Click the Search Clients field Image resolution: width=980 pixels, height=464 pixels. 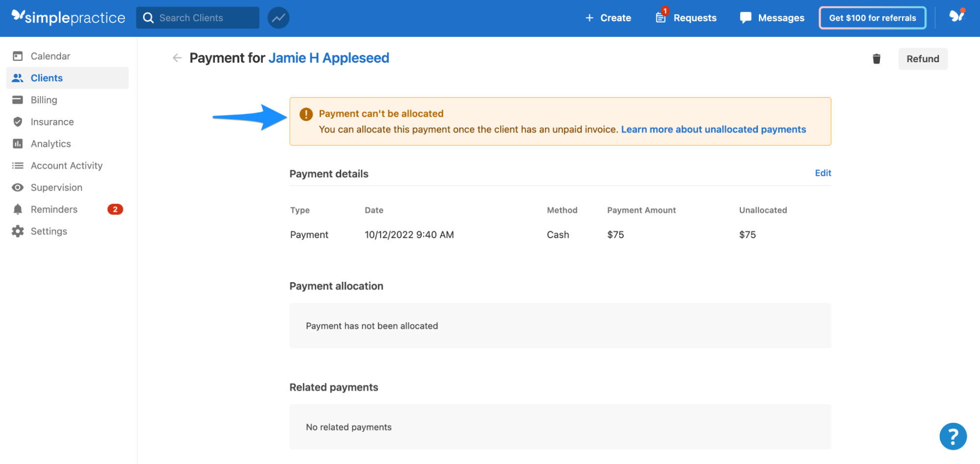pyautogui.click(x=197, y=17)
